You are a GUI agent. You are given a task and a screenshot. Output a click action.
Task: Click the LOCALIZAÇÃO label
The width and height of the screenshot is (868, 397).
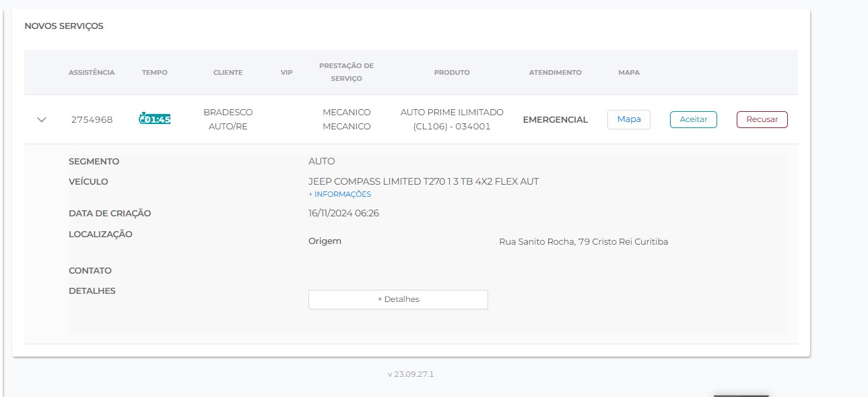(x=100, y=234)
